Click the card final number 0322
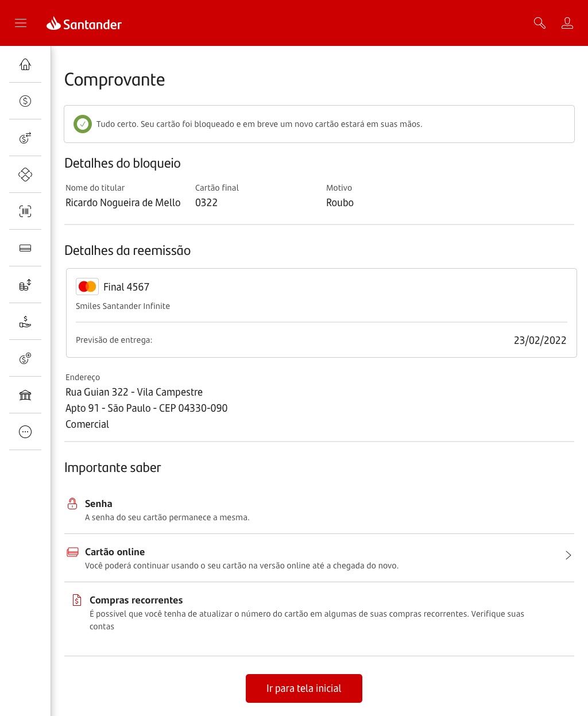Image resolution: width=588 pixels, height=716 pixels. tap(206, 203)
